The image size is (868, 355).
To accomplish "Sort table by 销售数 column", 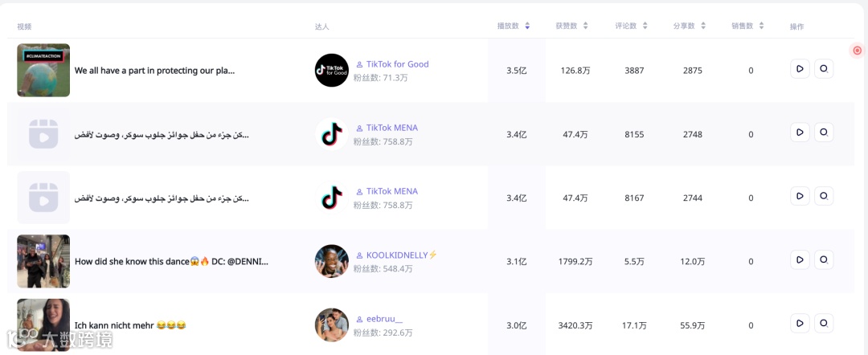I will point(761,26).
